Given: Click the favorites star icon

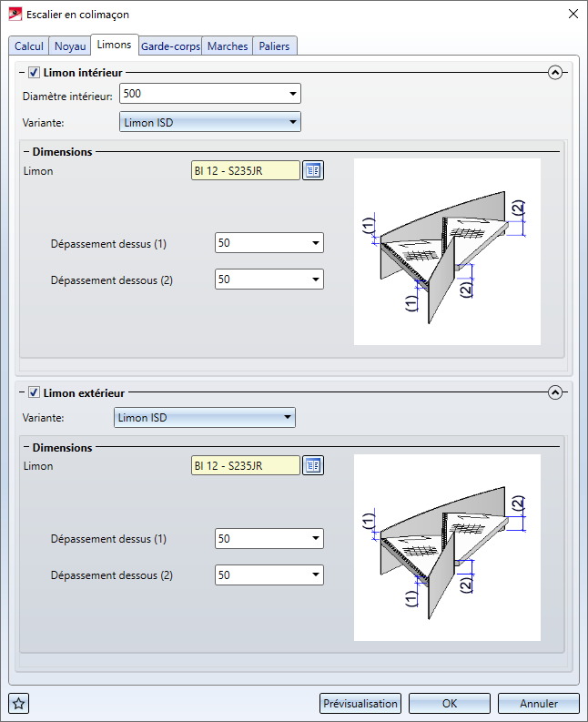Looking at the screenshot, I should (19, 703).
